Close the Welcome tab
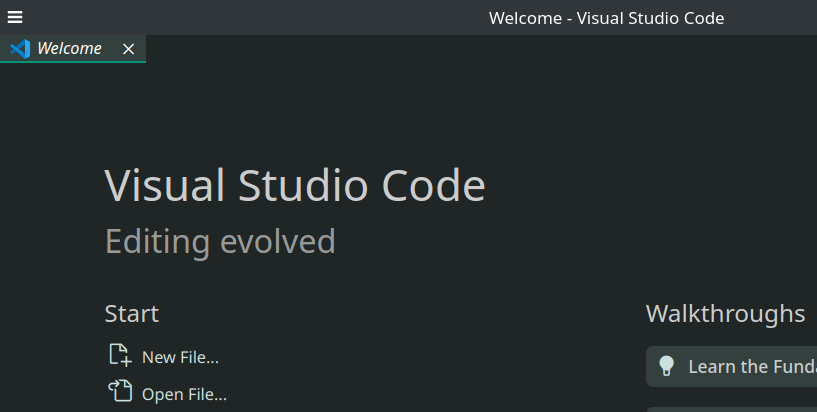 pos(128,49)
